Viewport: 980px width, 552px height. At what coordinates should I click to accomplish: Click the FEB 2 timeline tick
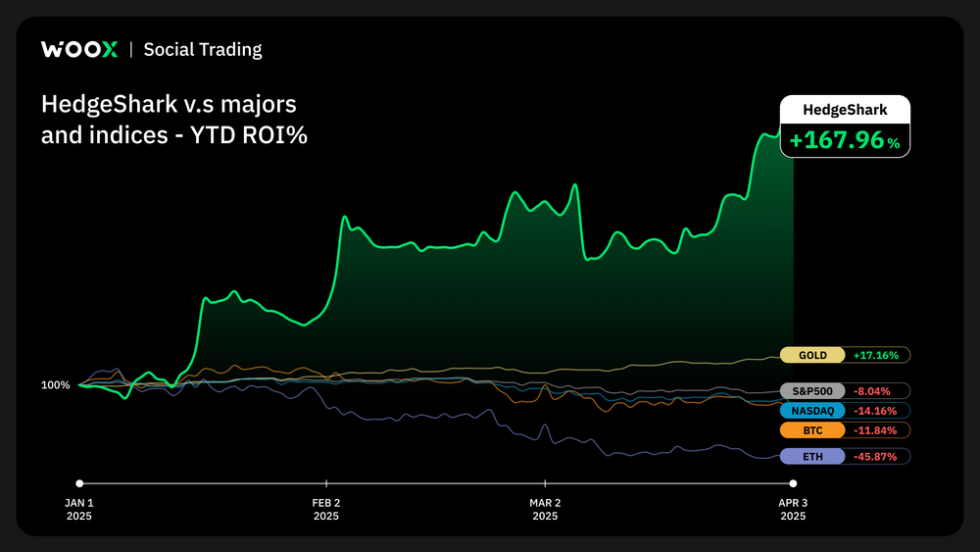click(326, 483)
